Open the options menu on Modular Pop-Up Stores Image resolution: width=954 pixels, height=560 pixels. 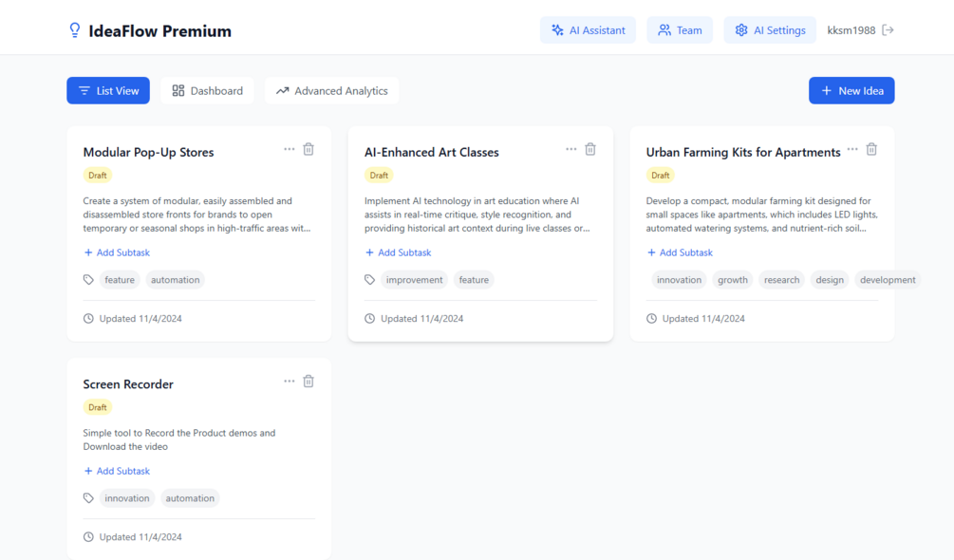point(289,149)
